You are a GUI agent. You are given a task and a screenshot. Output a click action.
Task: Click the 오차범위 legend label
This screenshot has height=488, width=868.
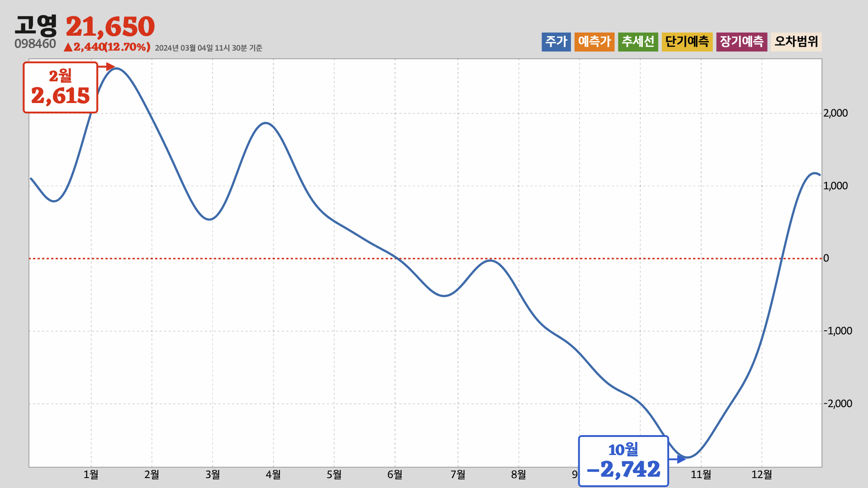point(796,42)
